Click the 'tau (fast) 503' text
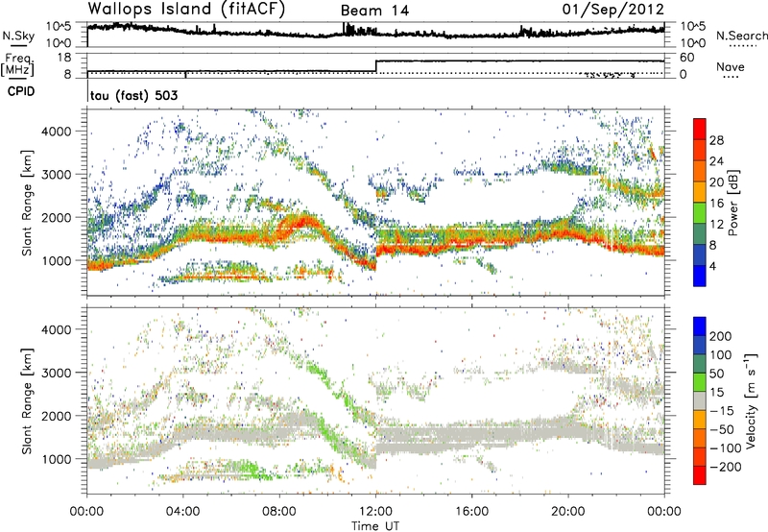The image size is (768, 532). point(133,95)
